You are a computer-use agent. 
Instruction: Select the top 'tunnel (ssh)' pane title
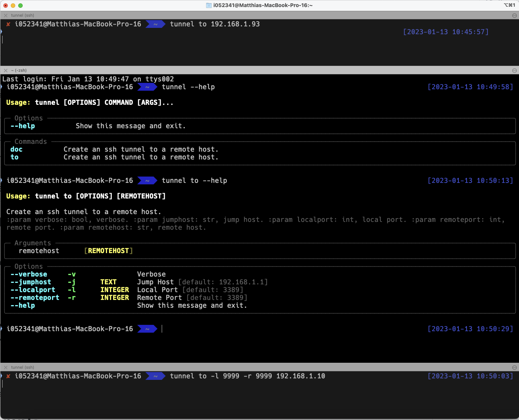(x=23, y=16)
